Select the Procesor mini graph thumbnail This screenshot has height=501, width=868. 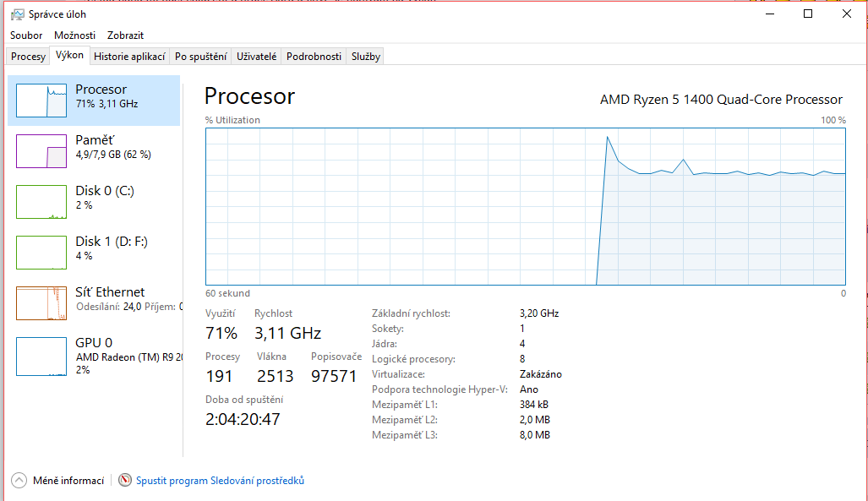[x=41, y=101]
